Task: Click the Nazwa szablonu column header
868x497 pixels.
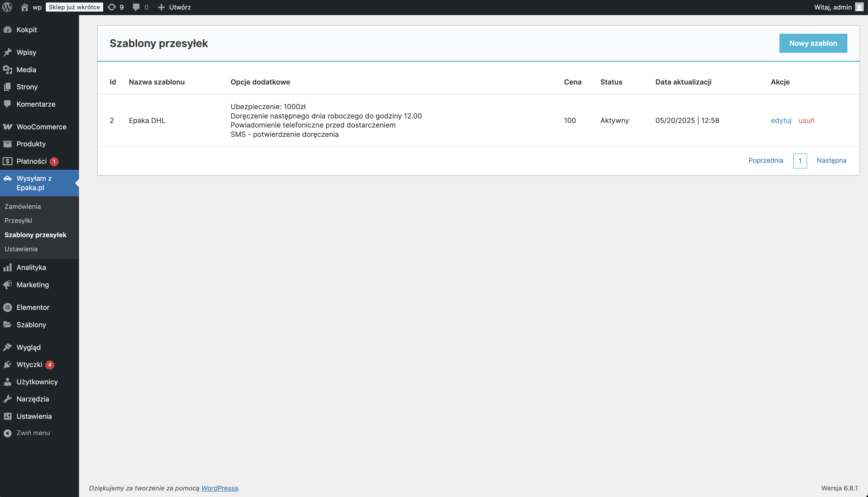Action: click(157, 82)
